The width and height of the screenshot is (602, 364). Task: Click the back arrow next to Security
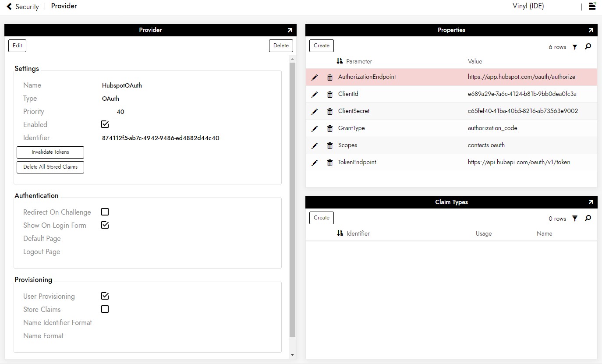click(9, 7)
